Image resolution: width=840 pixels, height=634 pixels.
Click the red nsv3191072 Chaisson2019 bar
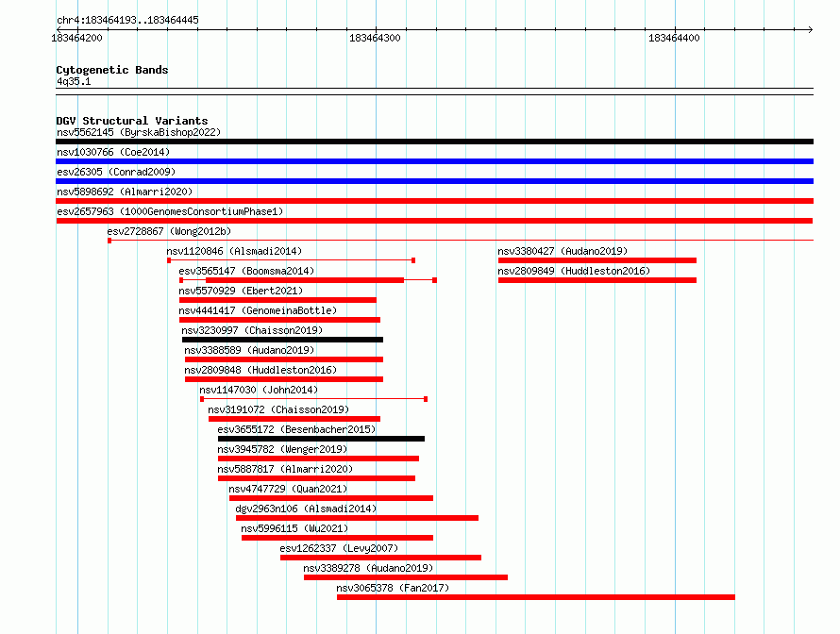(294, 419)
